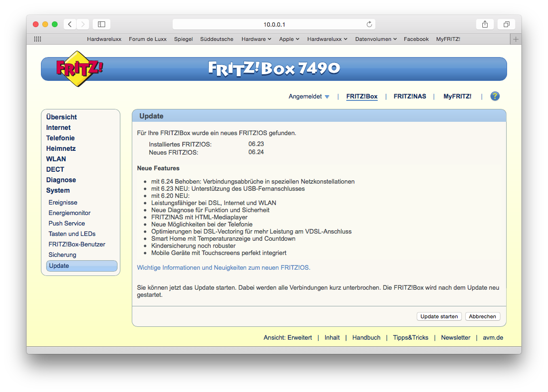
Task: Reload the page with refresh icon
Action: [369, 24]
